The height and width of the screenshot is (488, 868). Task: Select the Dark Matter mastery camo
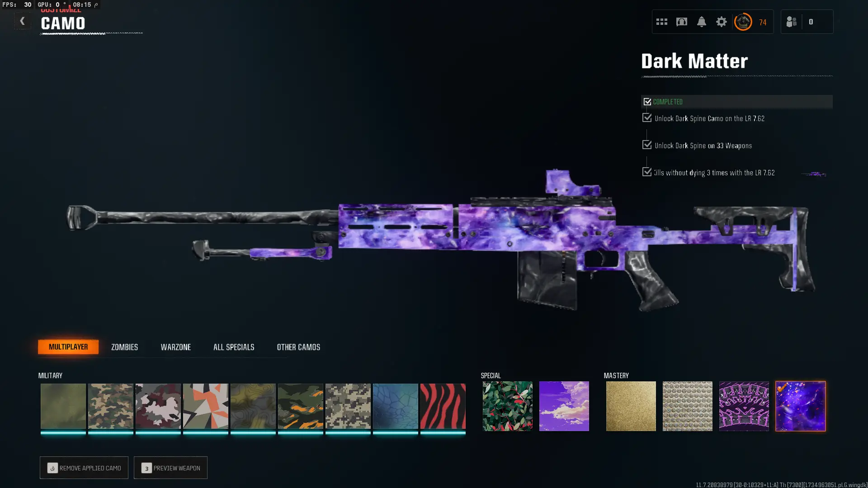click(800, 406)
